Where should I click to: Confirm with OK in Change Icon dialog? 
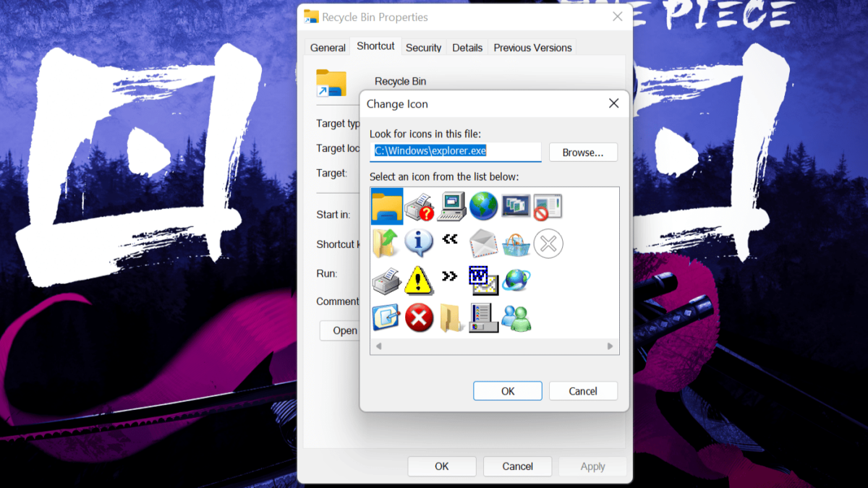point(508,391)
